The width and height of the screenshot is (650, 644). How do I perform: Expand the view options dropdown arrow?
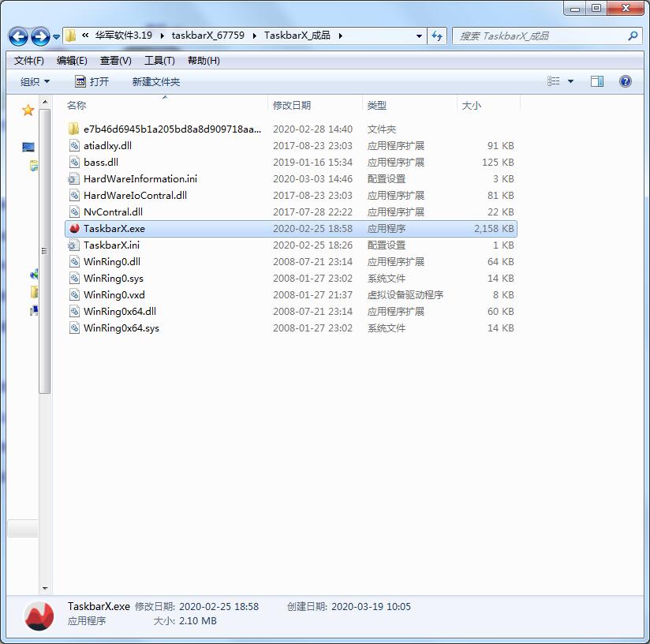[x=571, y=81]
